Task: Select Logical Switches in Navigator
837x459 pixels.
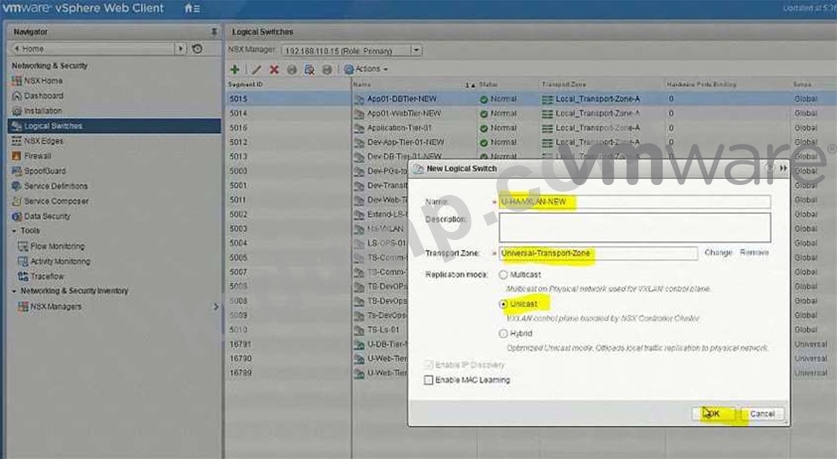Action: point(114,126)
